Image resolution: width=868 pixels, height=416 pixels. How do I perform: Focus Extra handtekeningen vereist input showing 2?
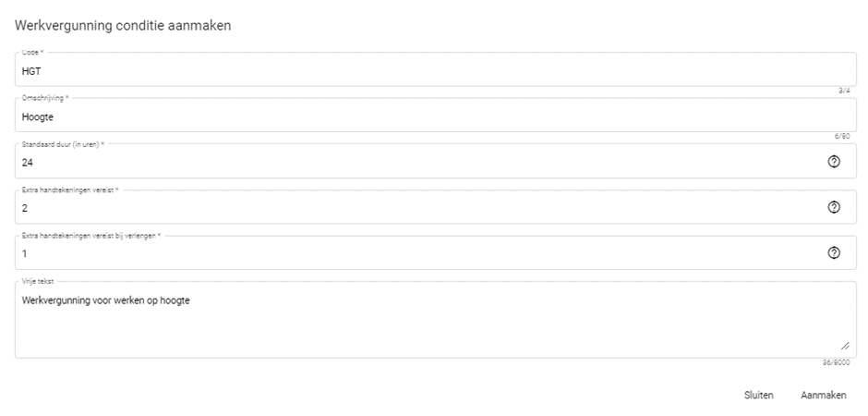(416, 208)
